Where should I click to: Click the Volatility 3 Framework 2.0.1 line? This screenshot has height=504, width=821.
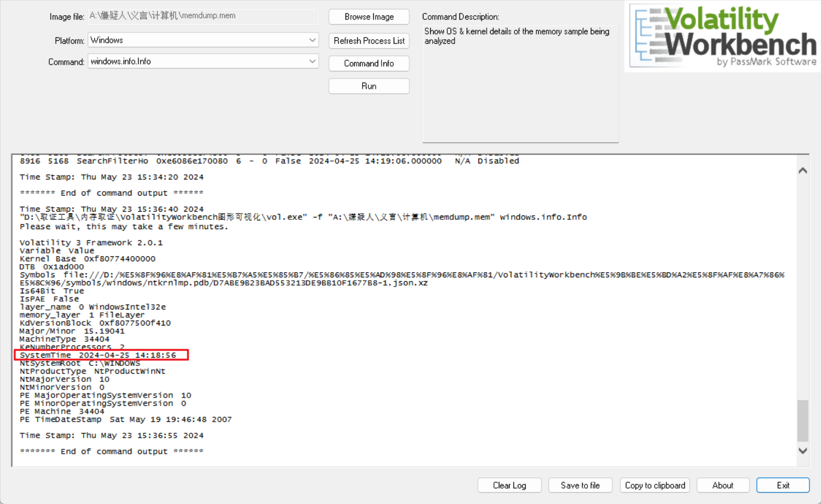91,243
